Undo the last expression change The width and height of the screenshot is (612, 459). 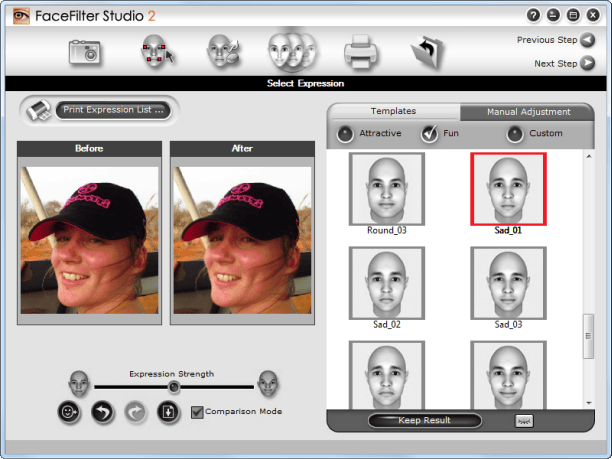coord(103,411)
